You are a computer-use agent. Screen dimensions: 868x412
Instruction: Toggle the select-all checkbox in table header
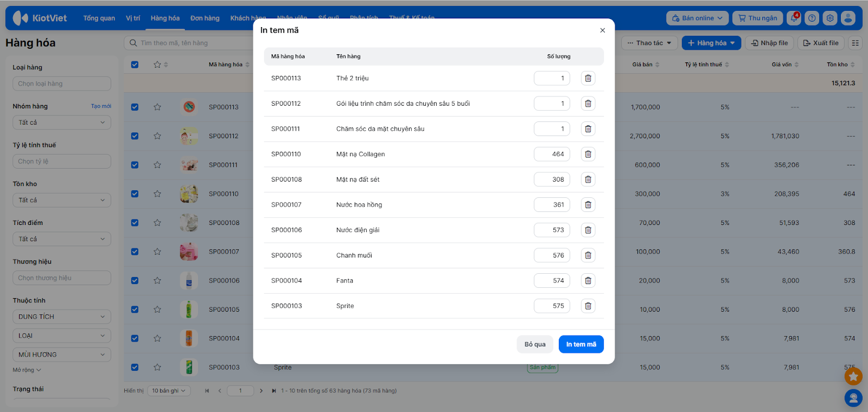point(135,65)
